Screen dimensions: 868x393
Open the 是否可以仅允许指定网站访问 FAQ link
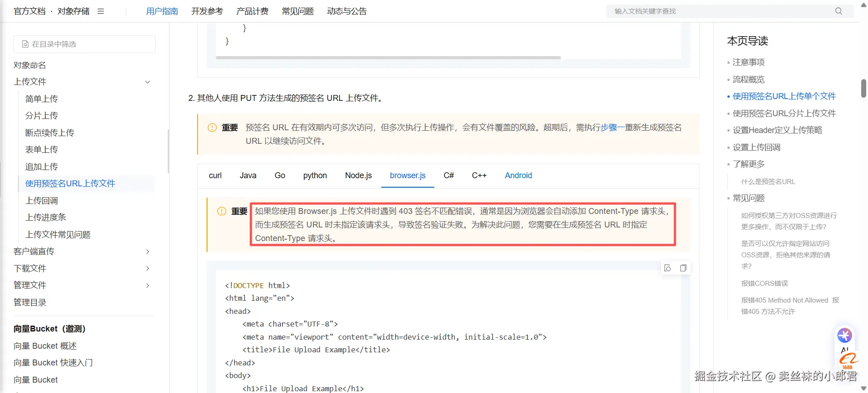click(x=786, y=255)
